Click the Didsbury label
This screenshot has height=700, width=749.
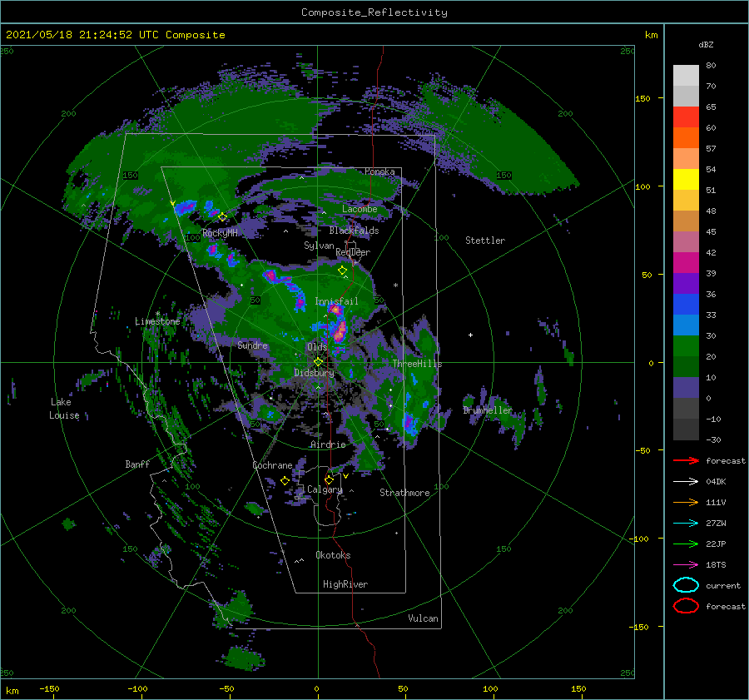click(314, 373)
